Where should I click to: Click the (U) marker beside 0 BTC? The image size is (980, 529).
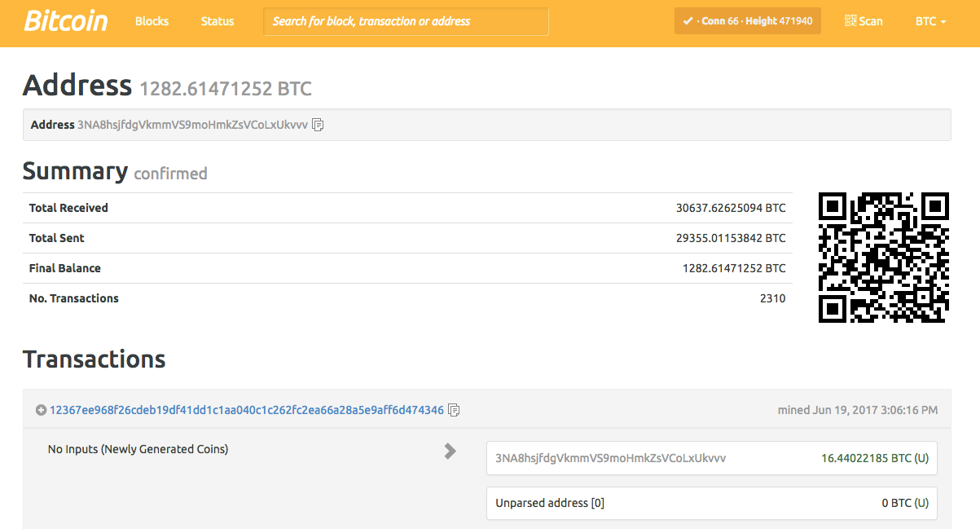(x=921, y=503)
